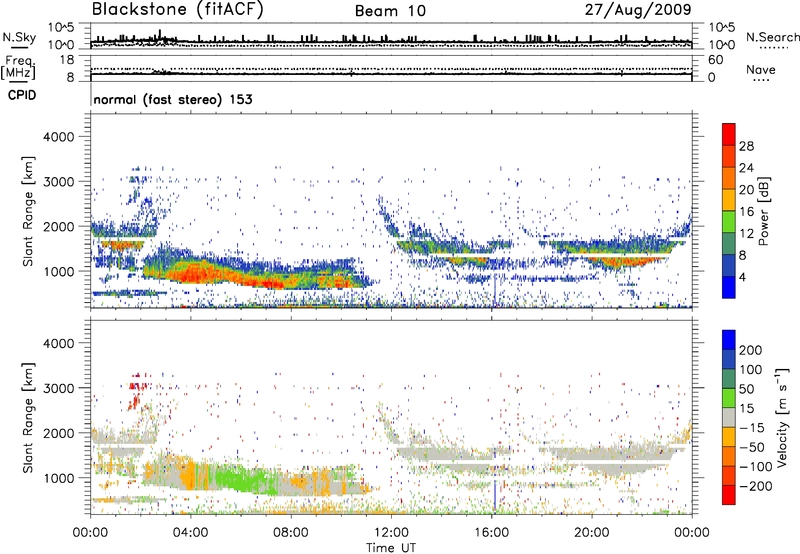Click the 100 label on Velocity colorbar

point(751,370)
